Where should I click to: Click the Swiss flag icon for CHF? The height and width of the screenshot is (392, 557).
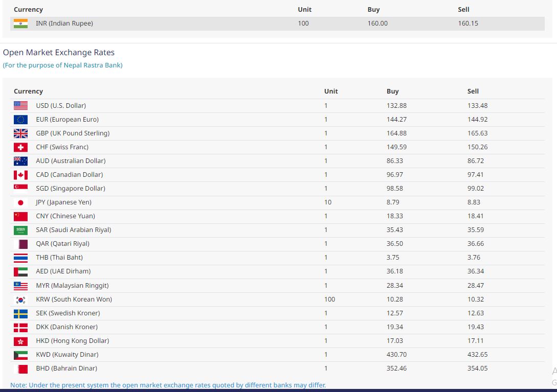[x=20, y=147]
